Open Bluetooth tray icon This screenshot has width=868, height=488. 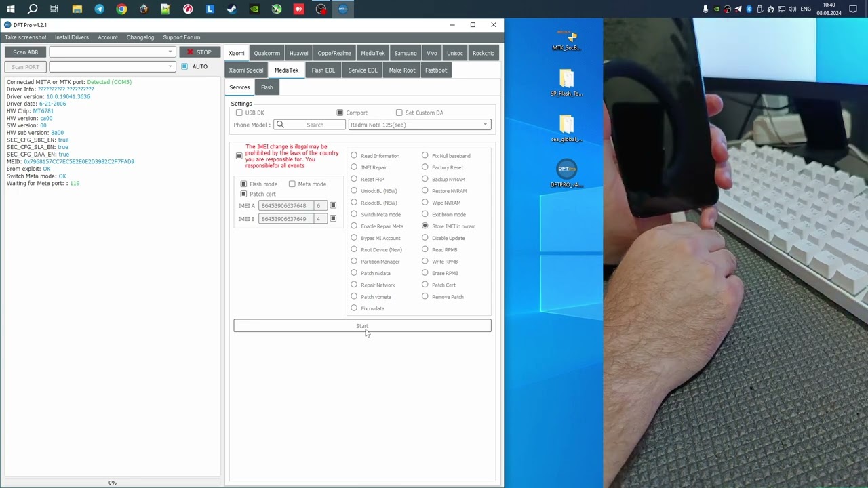click(749, 9)
